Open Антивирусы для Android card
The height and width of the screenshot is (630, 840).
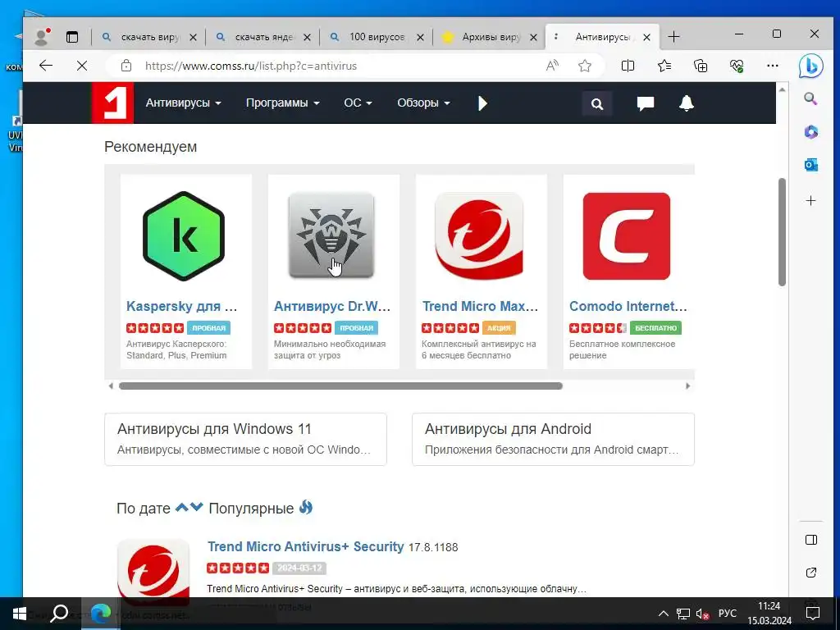[553, 440]
